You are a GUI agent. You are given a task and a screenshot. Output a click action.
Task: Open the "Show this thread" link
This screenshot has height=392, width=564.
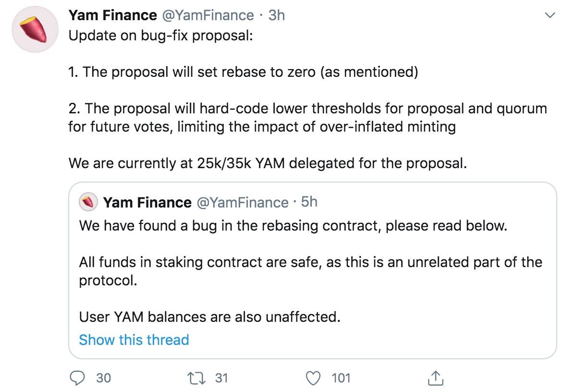pos(134,340)
